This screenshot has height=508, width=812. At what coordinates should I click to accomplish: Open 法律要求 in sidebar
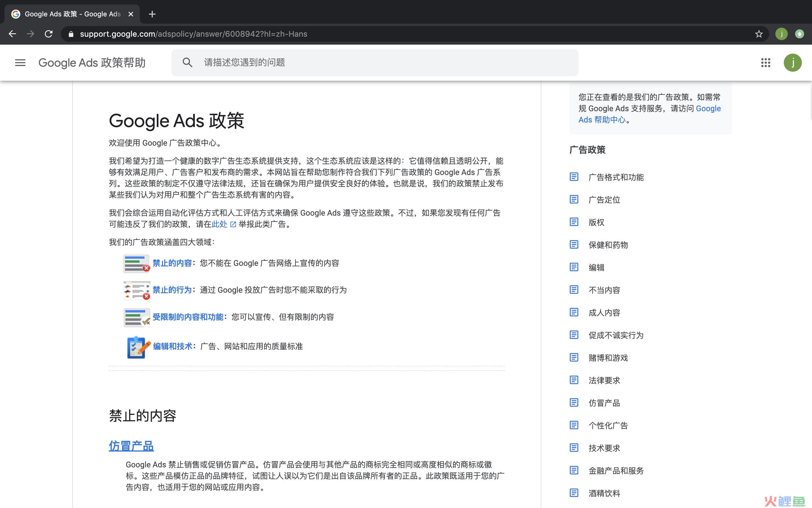pyautogui.click(x=604, y=380)
